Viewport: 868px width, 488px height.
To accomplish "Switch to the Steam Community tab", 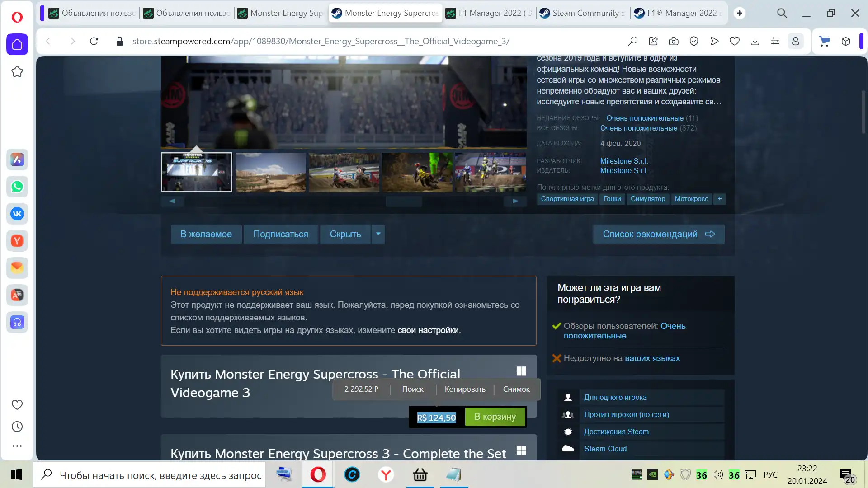I will (584, 13).
